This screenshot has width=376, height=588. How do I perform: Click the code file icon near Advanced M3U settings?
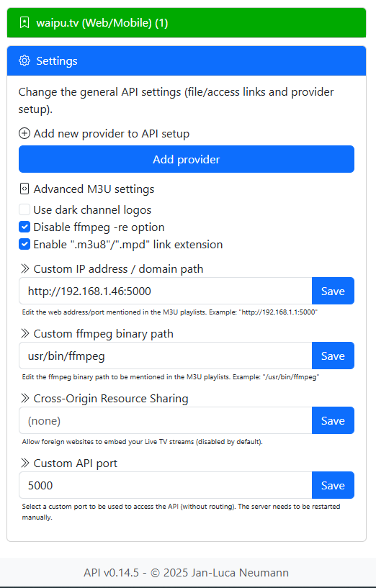(x=24, y=189)
